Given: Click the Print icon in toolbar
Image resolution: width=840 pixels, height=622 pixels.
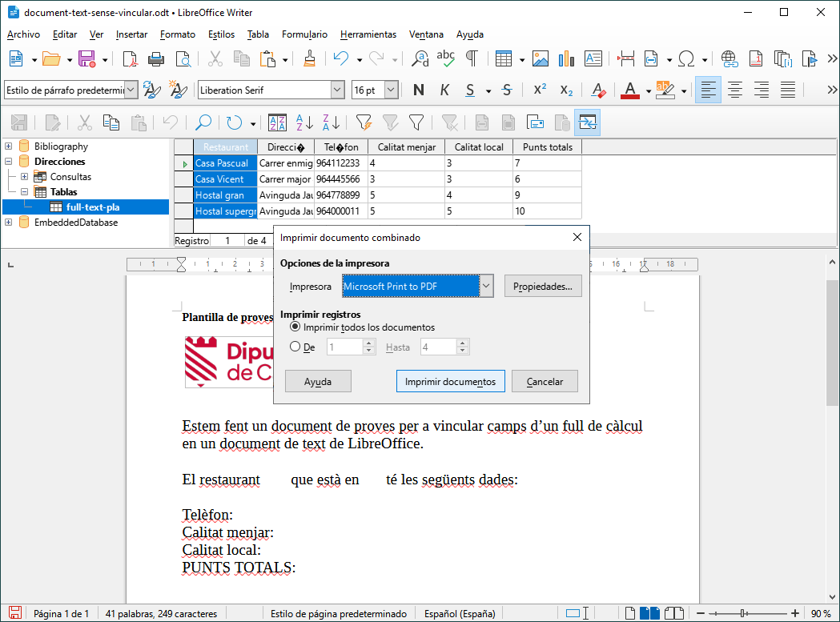Looking at the screenshot, I should (x=156, y=59).
